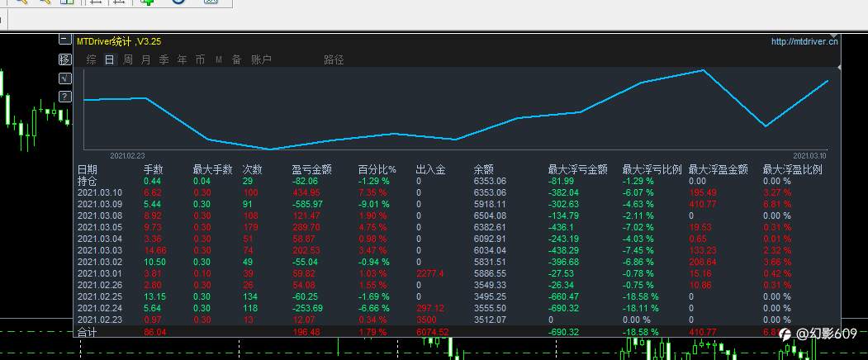
Task: Click the 3500 deposit value
Action: [425, 320]
